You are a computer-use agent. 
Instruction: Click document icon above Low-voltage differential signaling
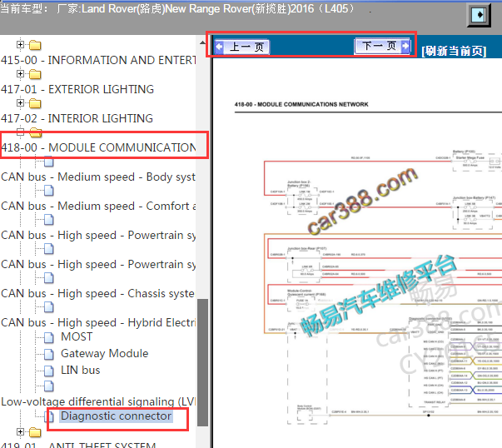click(49, 386)
